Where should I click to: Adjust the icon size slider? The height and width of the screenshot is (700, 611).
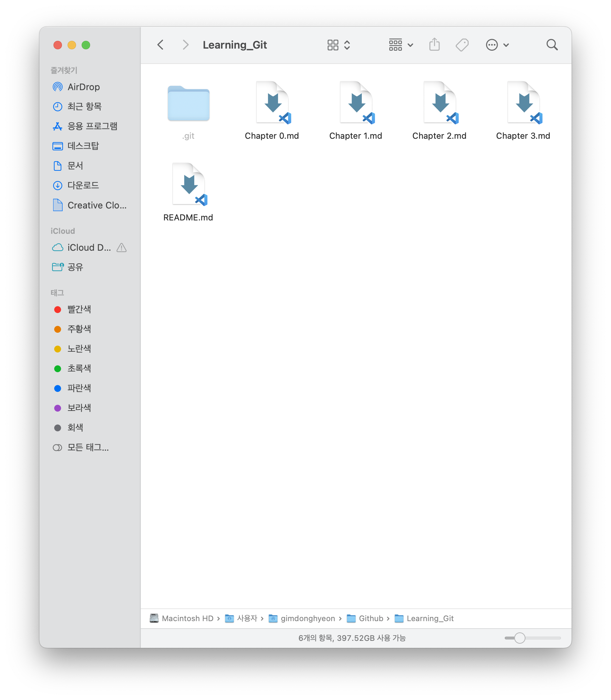[x=532, y=638]
